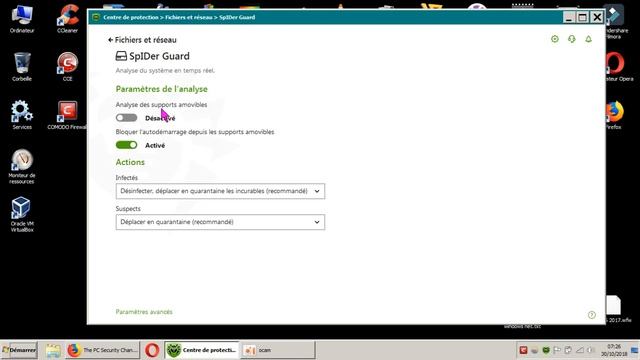
Task: Click the Actions section heading
Action: pyautogui.click(x=130, y=162)
